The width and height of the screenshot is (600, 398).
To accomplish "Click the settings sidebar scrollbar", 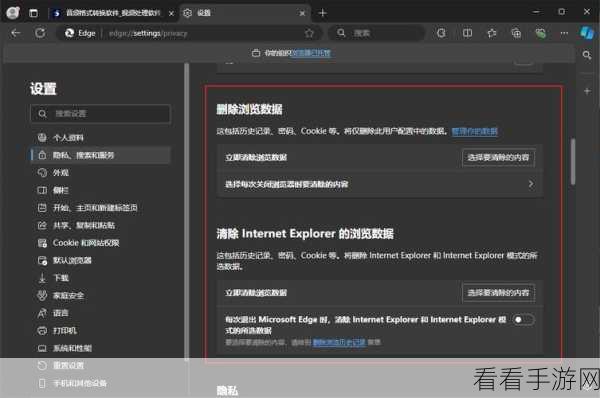I will [187, 212].
